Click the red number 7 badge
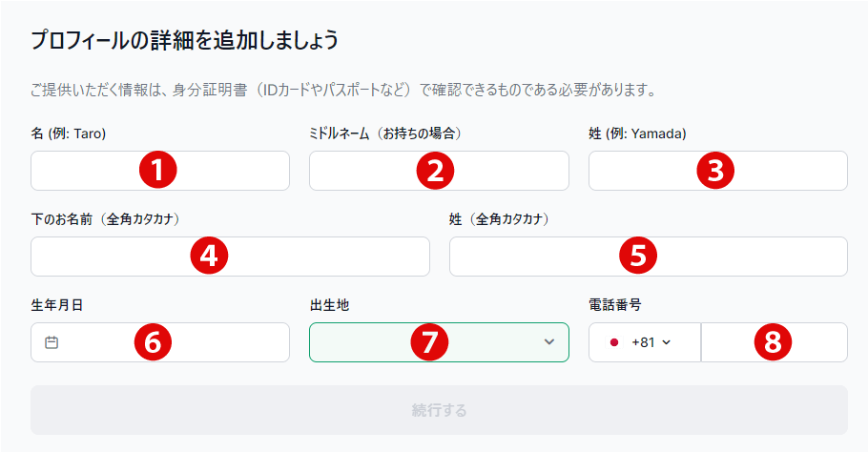The width and height of the screenshot is (868, 452). pos(429,341)
